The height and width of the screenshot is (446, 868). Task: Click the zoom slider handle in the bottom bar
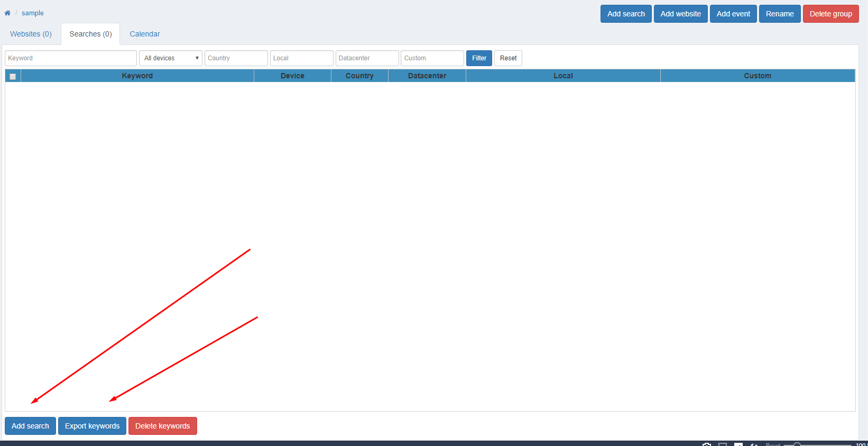pyautogui.click(x=797, y=444)
